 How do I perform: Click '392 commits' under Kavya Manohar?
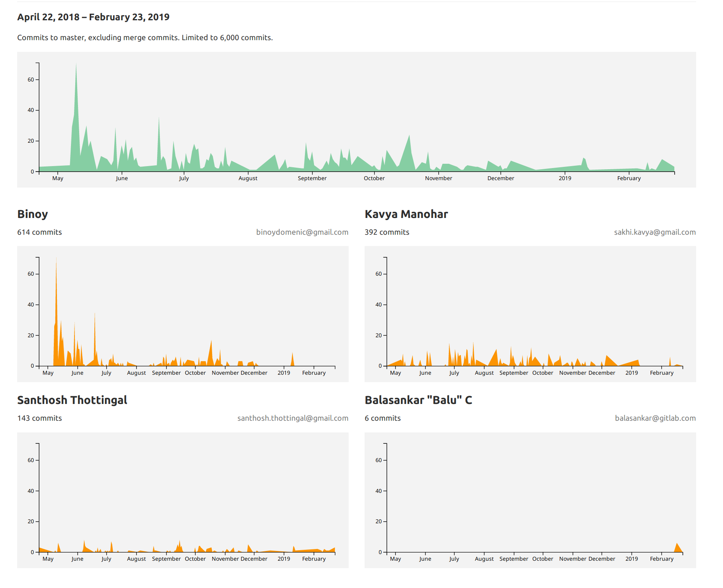point(387,232)
